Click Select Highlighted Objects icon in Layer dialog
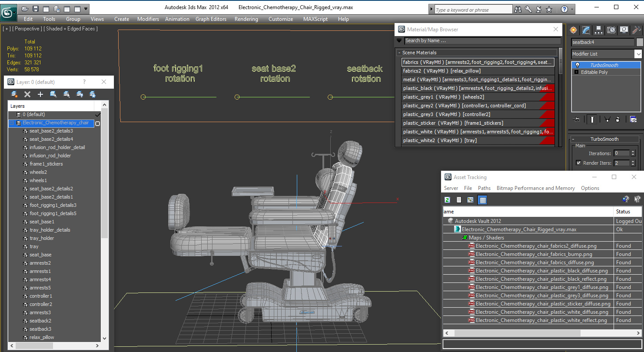The image size is (644, 352). coord(53,94)
